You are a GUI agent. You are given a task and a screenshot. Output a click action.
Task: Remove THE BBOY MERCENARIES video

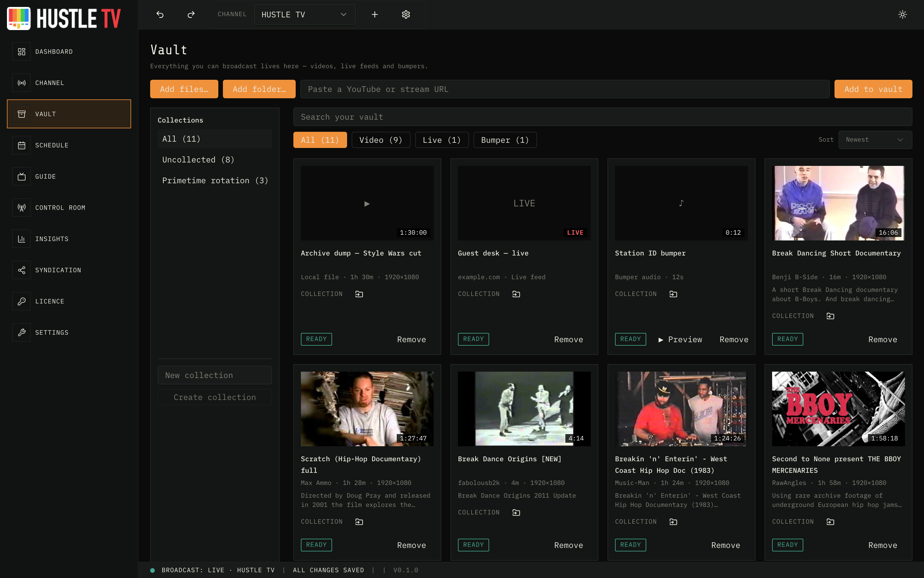coord(882,545)
